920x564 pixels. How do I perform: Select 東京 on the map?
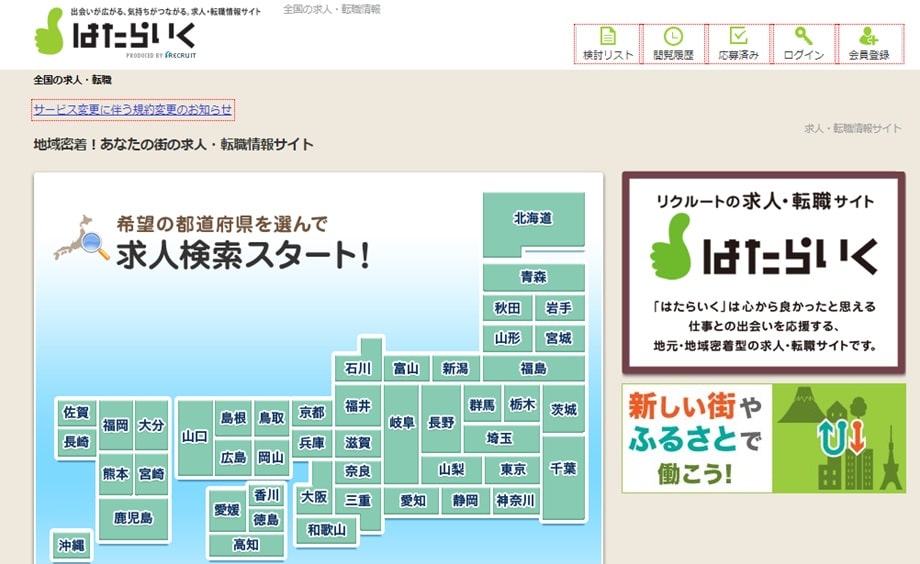click(x=513, y=470)
